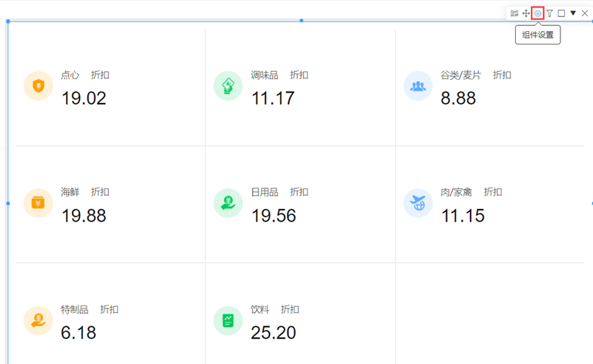
Task: Click the left-middle blue resize handle
Action: click(x=8, y=203)
